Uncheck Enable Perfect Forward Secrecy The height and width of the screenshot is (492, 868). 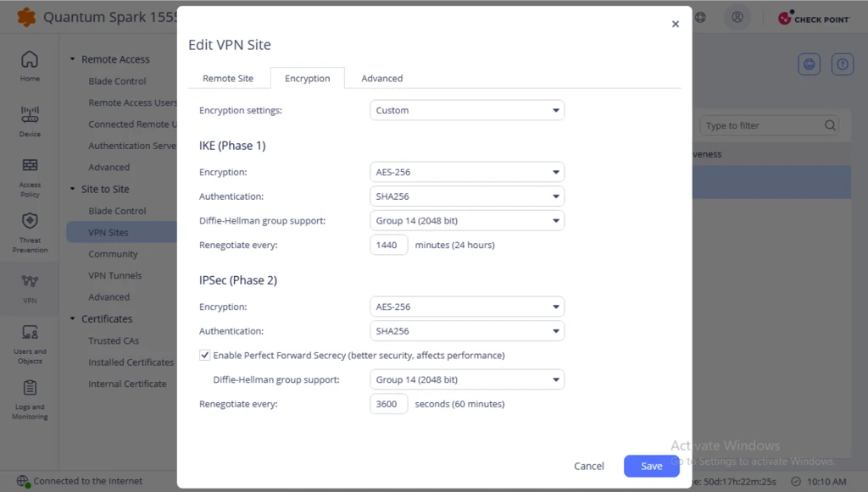[205, 355]
